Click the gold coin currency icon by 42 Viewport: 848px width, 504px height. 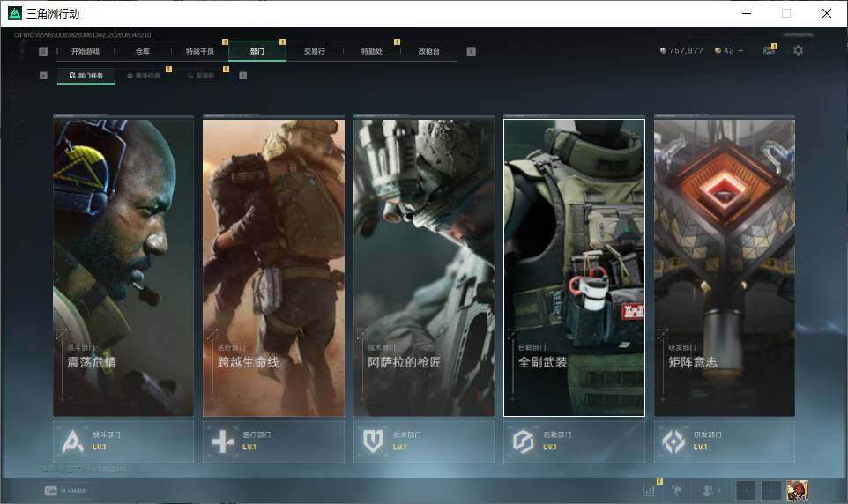[x=718, y=50]
